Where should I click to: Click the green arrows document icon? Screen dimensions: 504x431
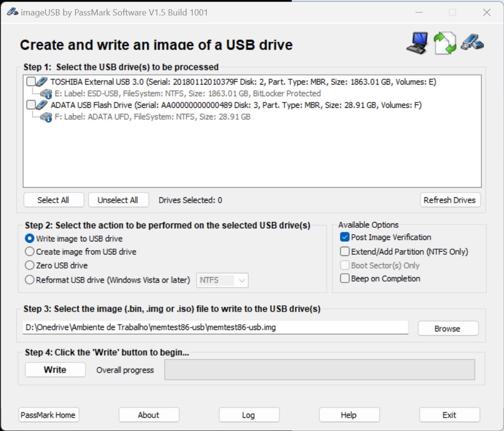pos(444,43)
